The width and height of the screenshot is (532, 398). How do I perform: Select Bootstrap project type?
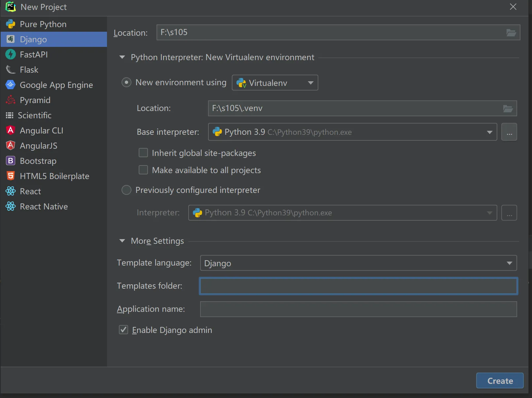click(54, 161)
